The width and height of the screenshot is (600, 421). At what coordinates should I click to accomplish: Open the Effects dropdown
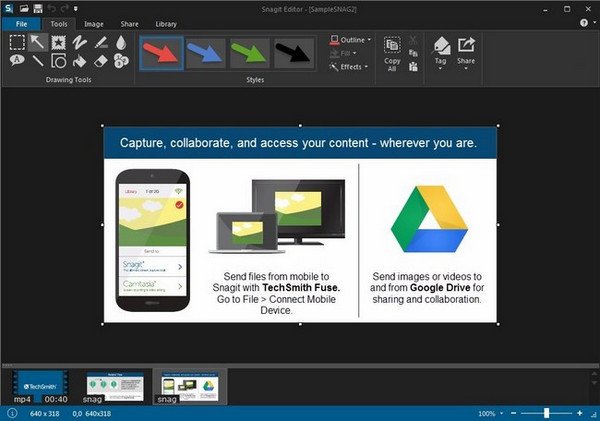[x=349, y=67]
